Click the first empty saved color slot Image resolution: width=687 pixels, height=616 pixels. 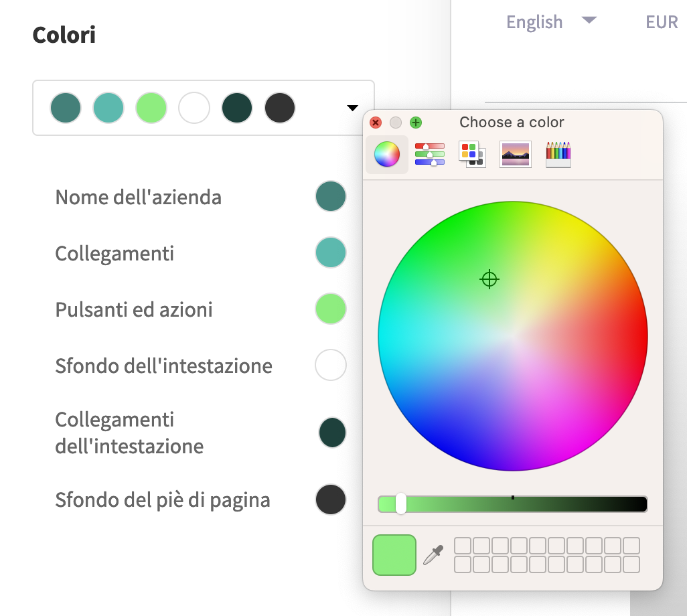point(463,546)
